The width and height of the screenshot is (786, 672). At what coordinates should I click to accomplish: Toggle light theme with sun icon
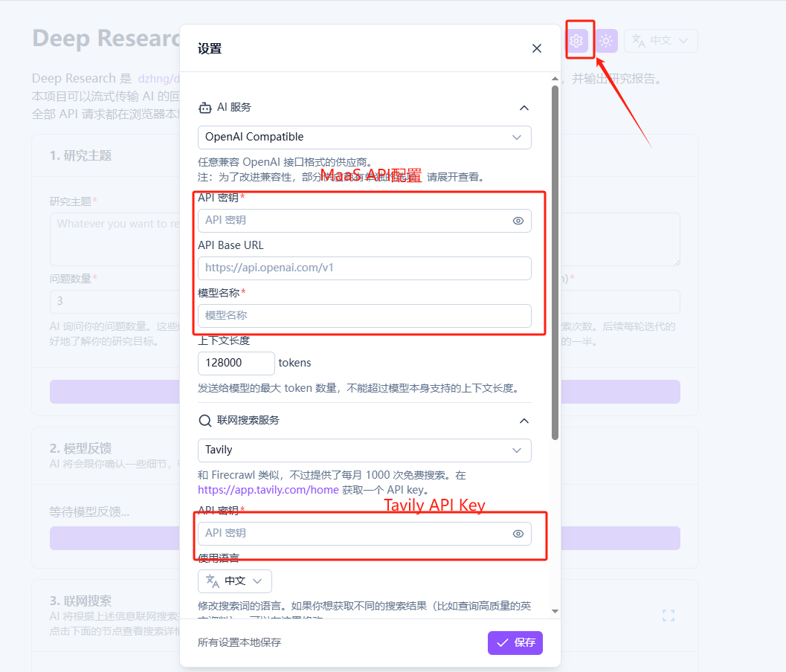tap(606, 41)
